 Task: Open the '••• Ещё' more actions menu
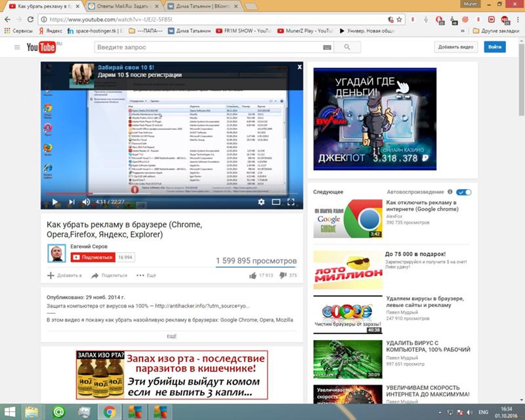146,276
